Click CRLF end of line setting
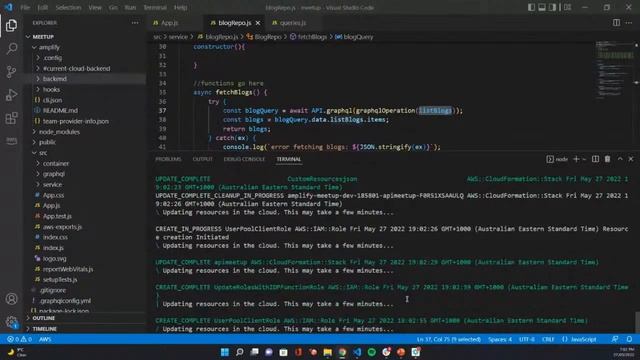Image resolution: width=640 pixels, height=360 pixels. click(x=548, y=339)
